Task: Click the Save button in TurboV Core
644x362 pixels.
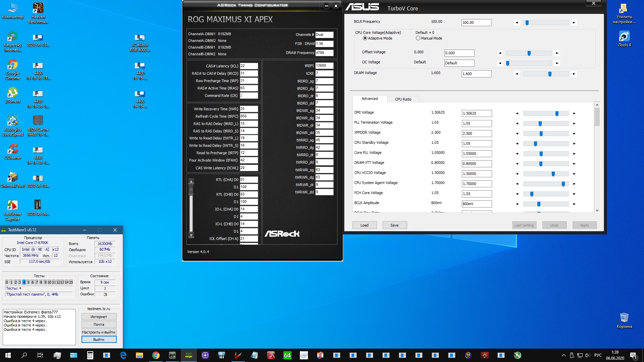Action: coord(394,225)
